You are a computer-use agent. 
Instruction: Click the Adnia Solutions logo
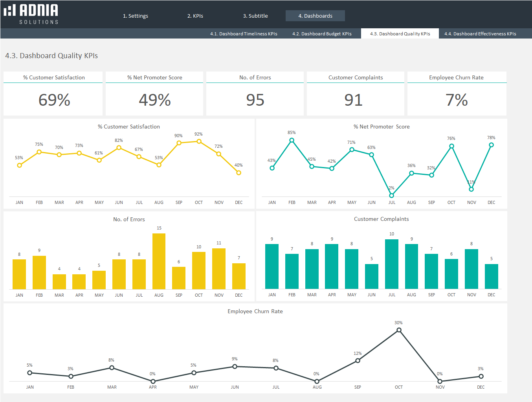click(x=31, y=14)
